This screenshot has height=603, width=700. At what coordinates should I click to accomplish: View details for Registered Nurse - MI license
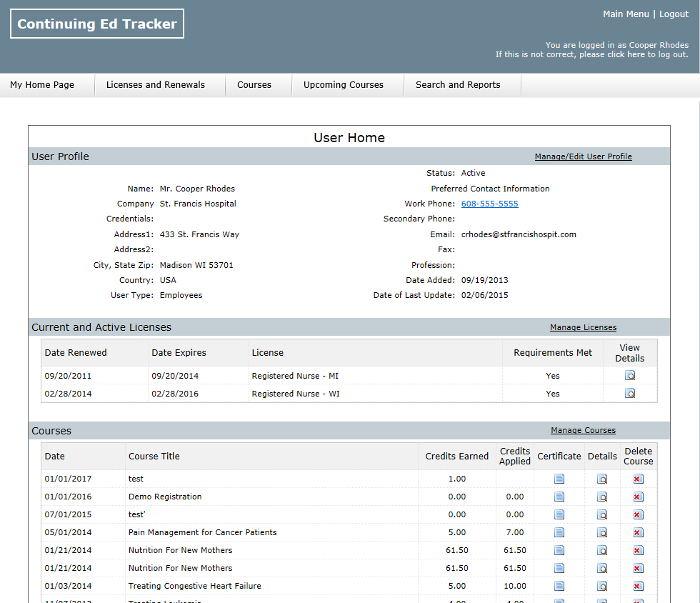point(630,375)
